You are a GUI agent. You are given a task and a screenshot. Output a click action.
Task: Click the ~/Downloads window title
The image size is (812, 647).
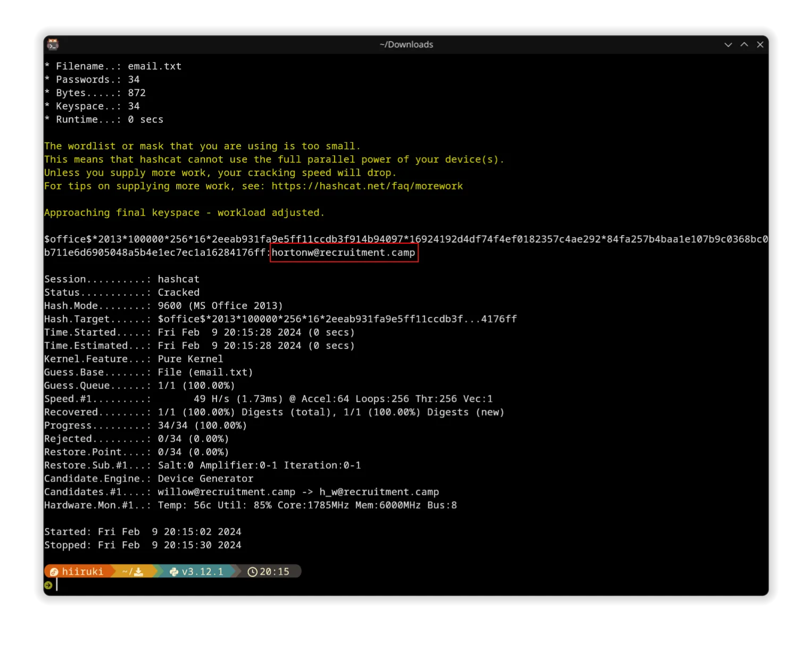point(406,45)
